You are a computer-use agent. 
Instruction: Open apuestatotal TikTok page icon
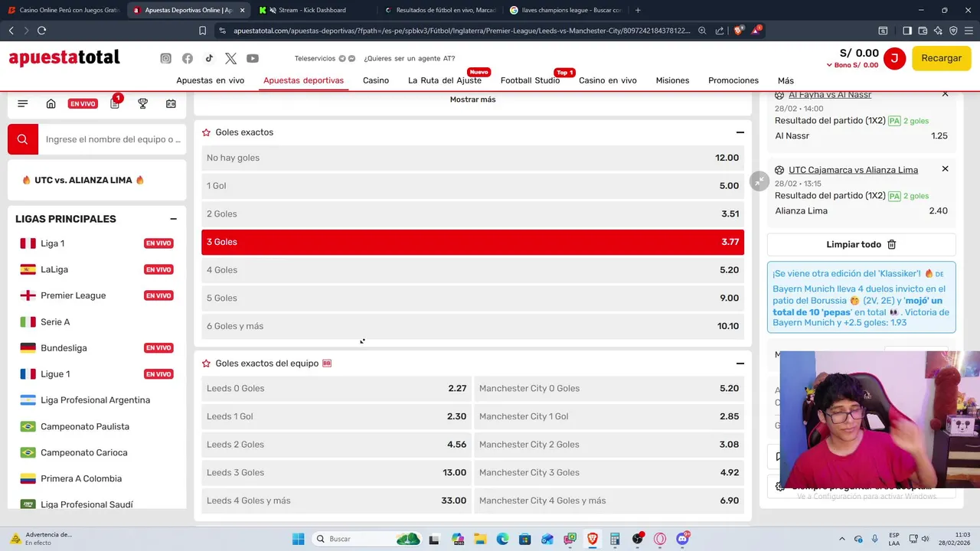[209, 59]
